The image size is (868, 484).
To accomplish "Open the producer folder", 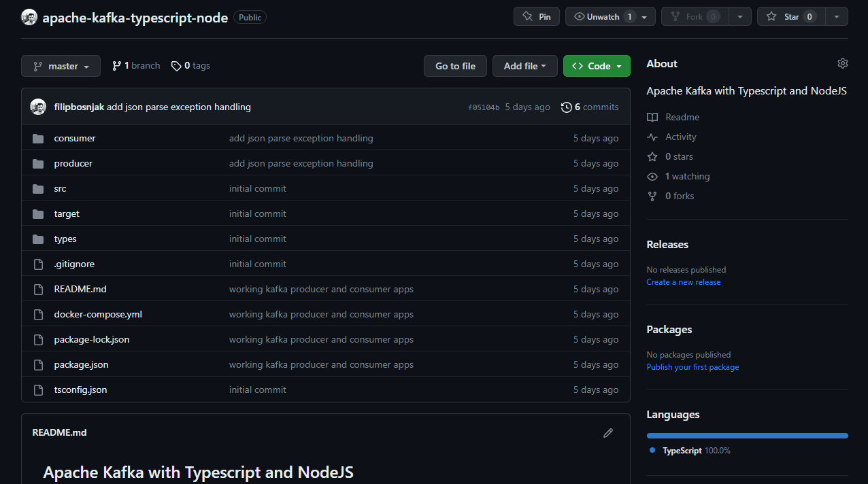I will tap(73, 164).
